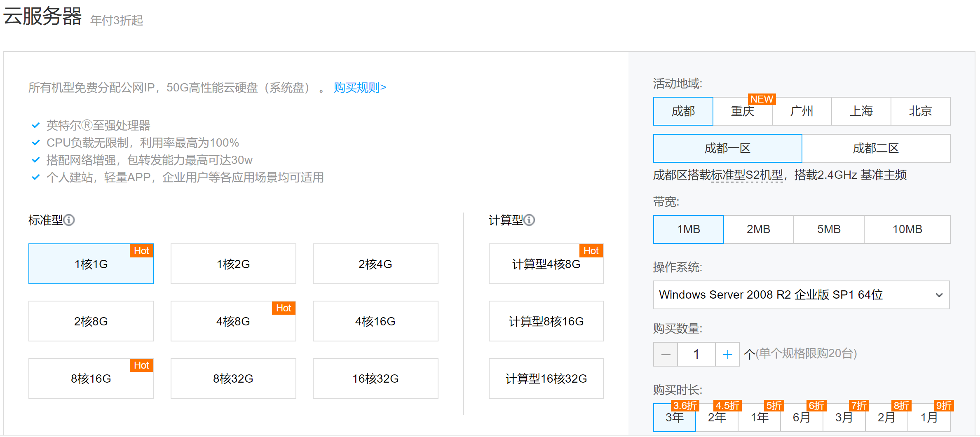Viewport: 980px width, 437px height.
Task: Click the 标准型S2机型 underlined link
Action: [x=747, y=175]
